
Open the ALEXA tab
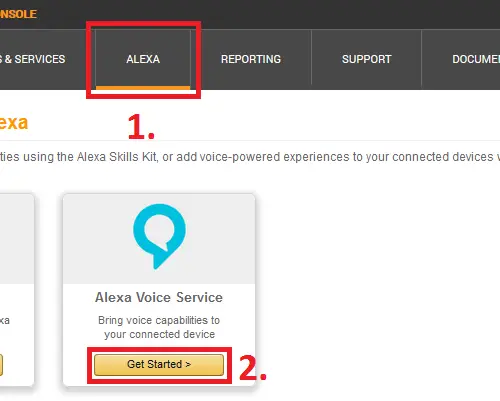[143, 59]
